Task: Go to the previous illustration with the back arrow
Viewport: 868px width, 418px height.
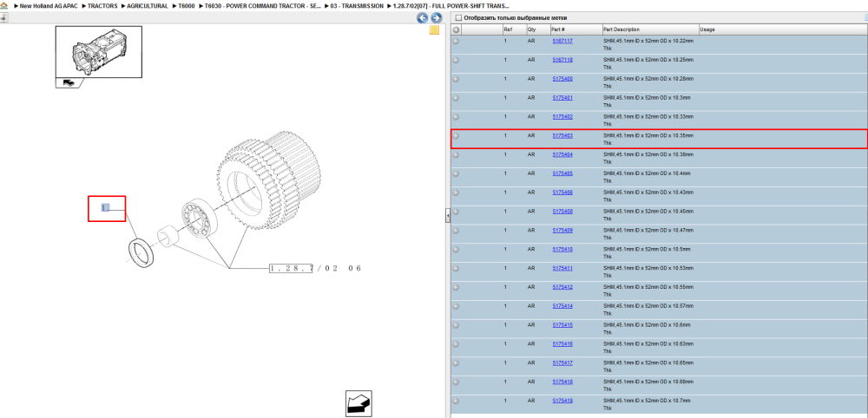Action: pyautogui.click(x=423, y=18)
